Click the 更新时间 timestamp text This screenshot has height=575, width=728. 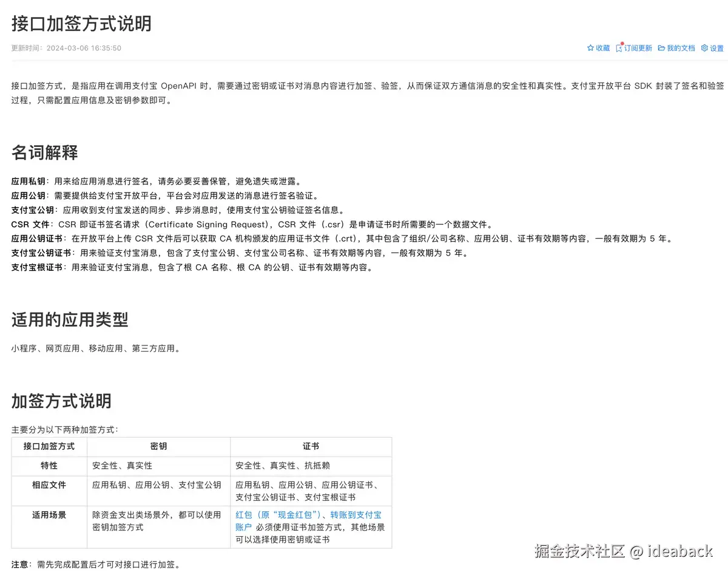(x=66, y=48)
